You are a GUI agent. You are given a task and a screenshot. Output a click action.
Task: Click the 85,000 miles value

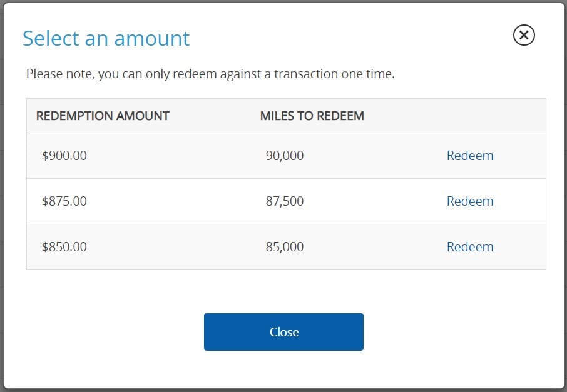tap(285, 247)
